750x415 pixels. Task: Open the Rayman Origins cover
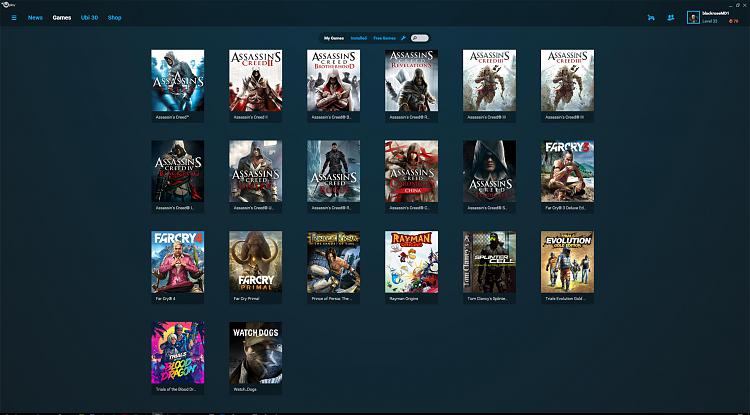coord(411,262)
